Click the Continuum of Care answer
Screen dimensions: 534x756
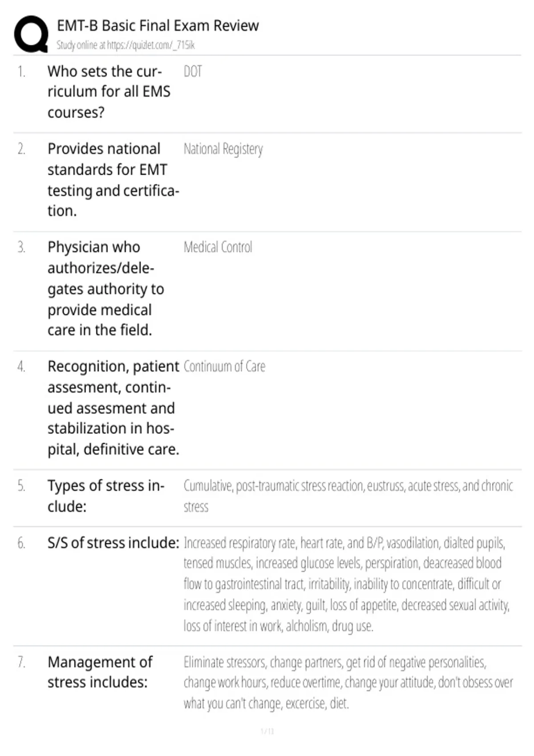coord(224,366)
